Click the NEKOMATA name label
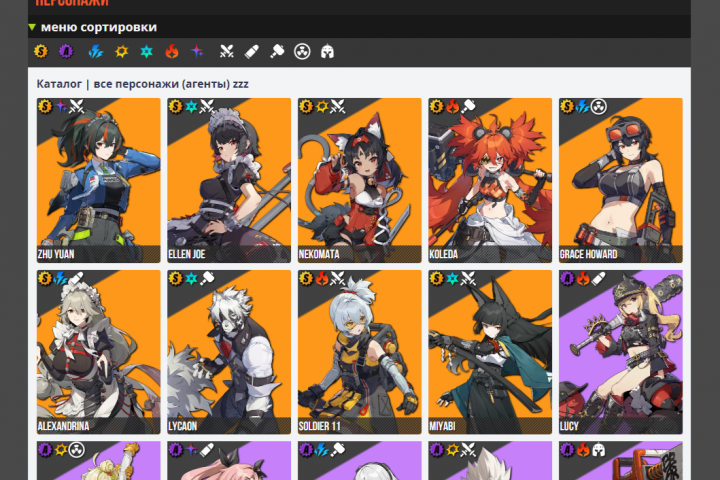Viewport: 720px width, 480px height. (319, 254)
